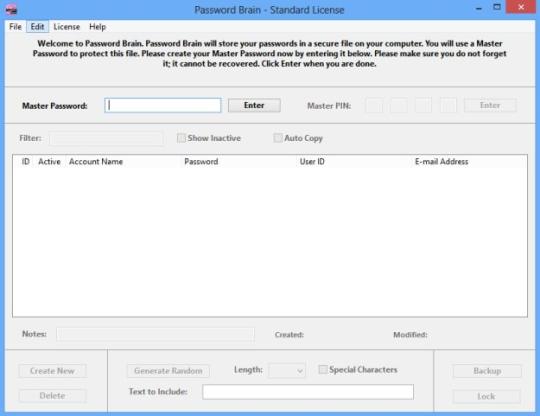Click the Password Brain app icon in title bar
540x416 pixels.
coord(11,9)
